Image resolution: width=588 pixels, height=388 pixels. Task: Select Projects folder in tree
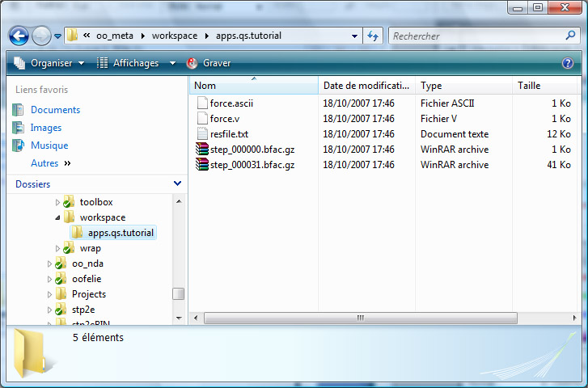(88, 294)
